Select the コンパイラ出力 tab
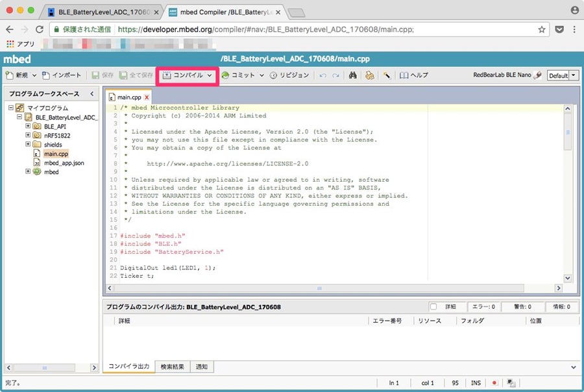 [129, 367]
